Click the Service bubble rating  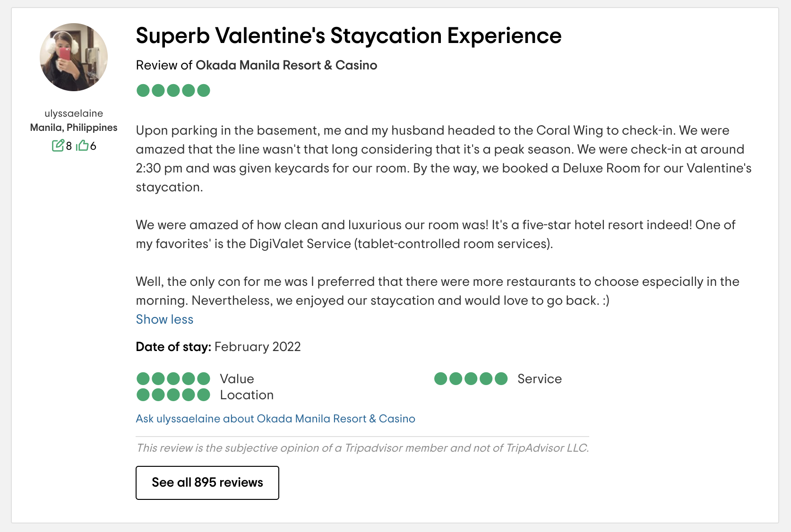[471, 379]
